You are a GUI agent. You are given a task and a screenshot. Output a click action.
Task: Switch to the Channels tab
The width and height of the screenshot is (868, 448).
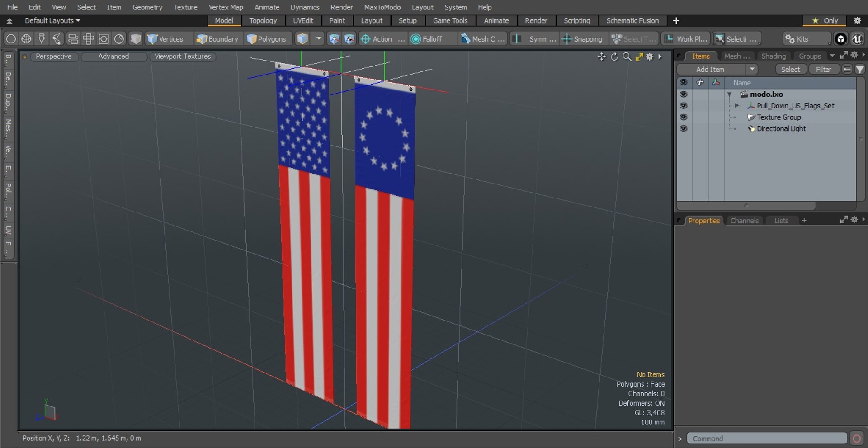[x=744, y=221]
